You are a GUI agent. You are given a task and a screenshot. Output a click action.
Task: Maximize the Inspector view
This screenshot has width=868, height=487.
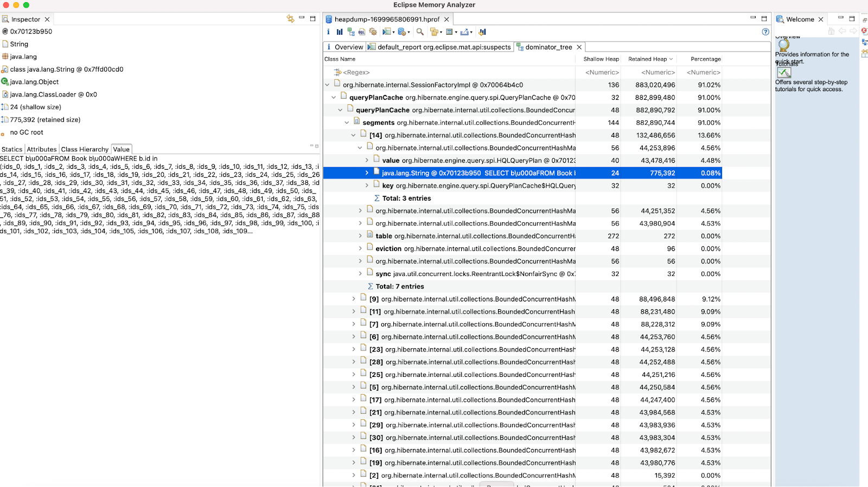(x=312, y=18)
